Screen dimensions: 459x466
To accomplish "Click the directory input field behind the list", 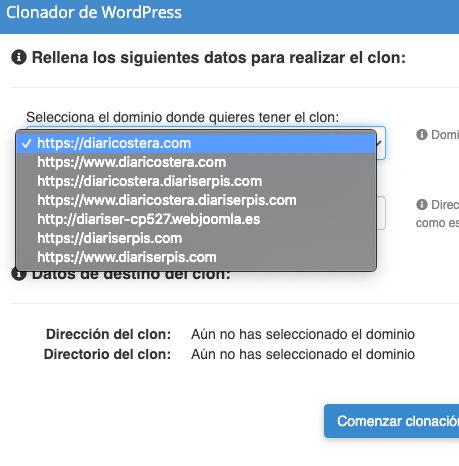I will tap(381, 213).
